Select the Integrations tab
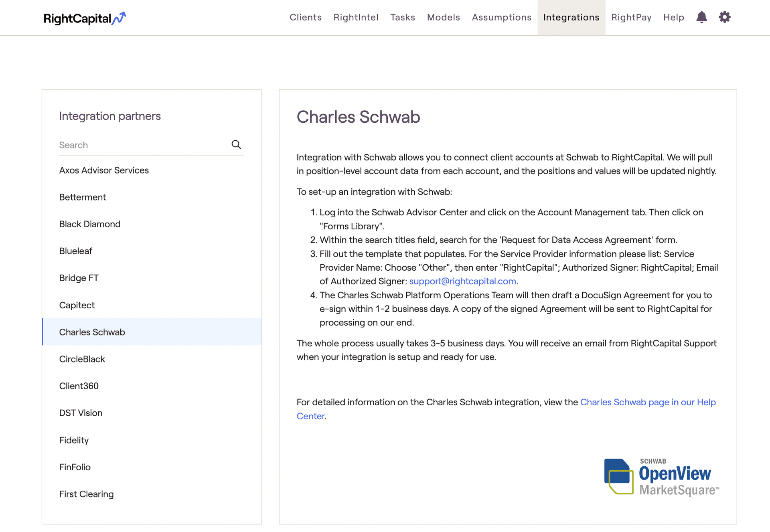 (571, 18)
